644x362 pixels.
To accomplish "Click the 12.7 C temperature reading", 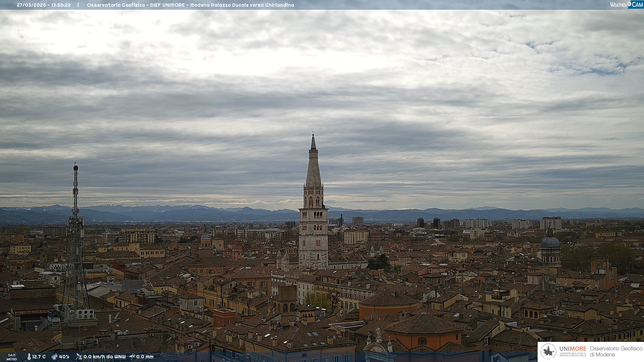I will (x=39, y=357).
